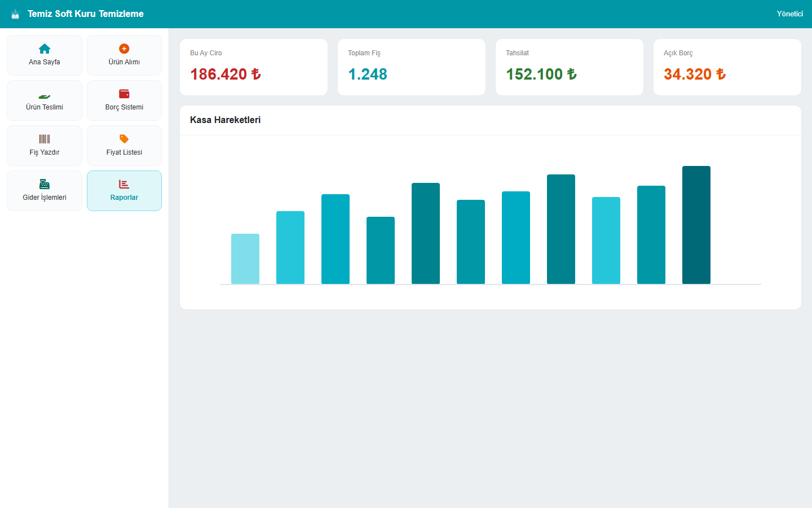Open the Bu Ay Ciro card
This screenshot has height=508, width=812.
tap(254, 67)
